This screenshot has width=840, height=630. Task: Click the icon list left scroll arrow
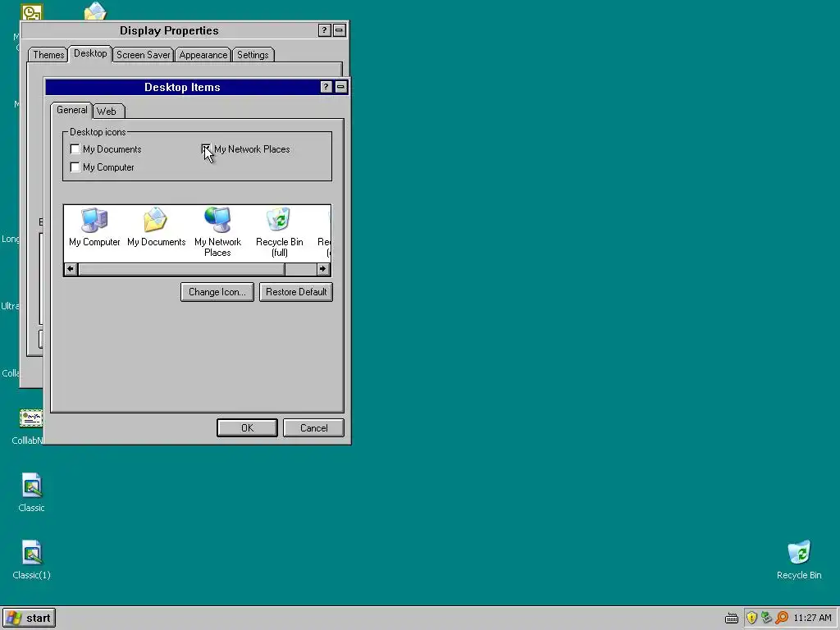71,269
